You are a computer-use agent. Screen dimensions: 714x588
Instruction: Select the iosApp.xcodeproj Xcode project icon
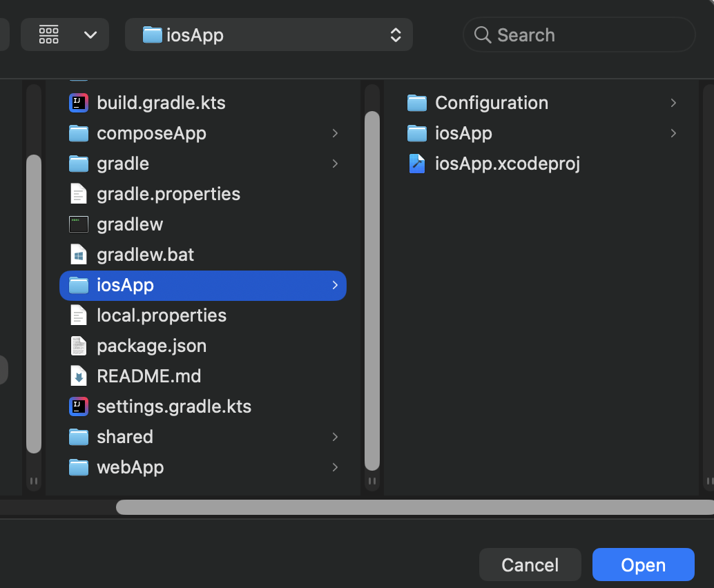point(416,164)
